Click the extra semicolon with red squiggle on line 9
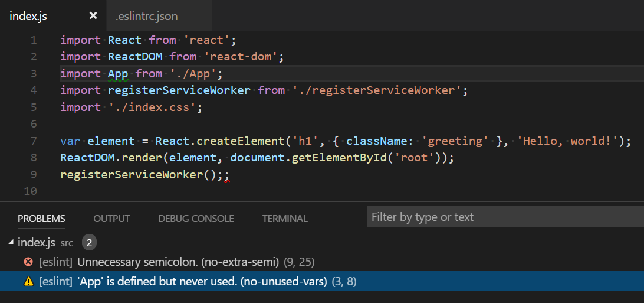Screen dimensions: 644x303 point(226,175)
